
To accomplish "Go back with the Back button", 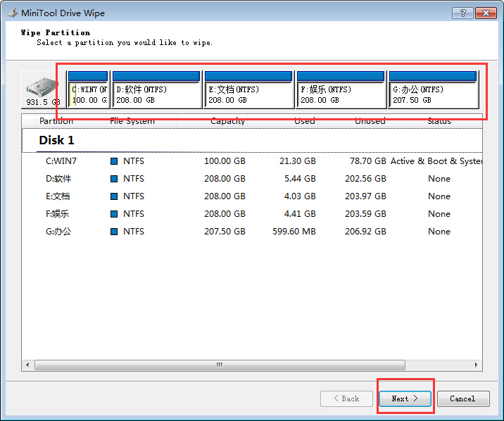I will [346, 399].
